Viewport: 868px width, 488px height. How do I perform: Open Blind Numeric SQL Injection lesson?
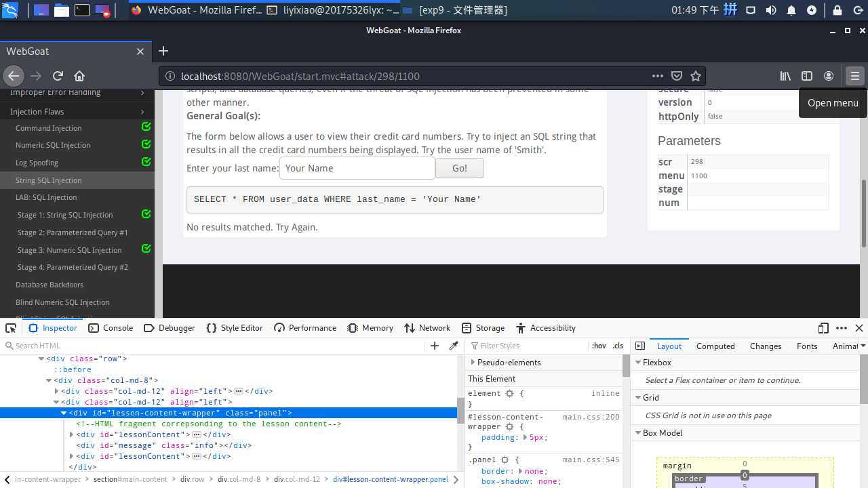coord(62,302)
